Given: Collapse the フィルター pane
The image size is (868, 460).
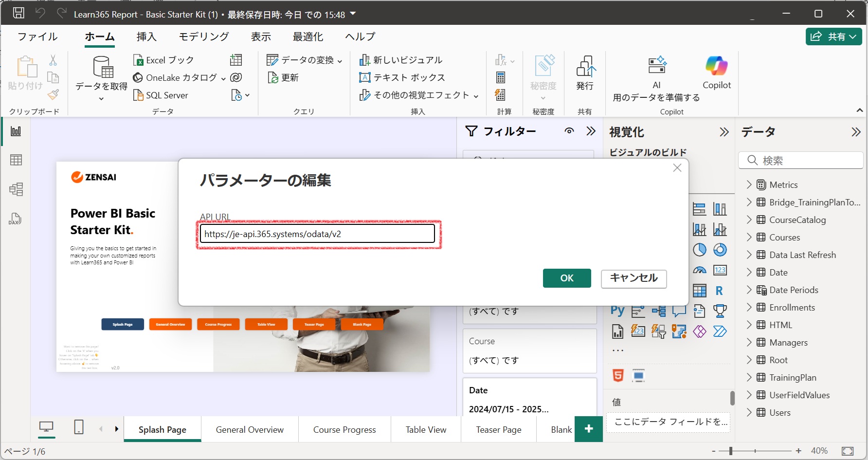Looking at the screenshot, I should pos(591,131).
